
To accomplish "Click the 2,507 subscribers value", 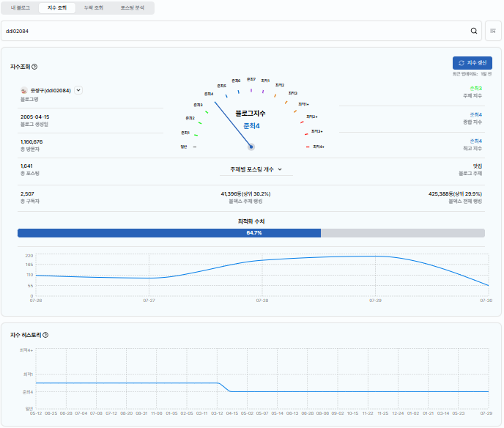I will (27, 193).
